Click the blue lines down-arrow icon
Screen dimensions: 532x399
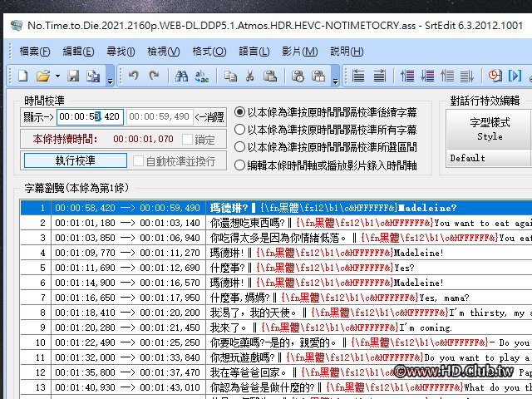(x=427, y=76)
